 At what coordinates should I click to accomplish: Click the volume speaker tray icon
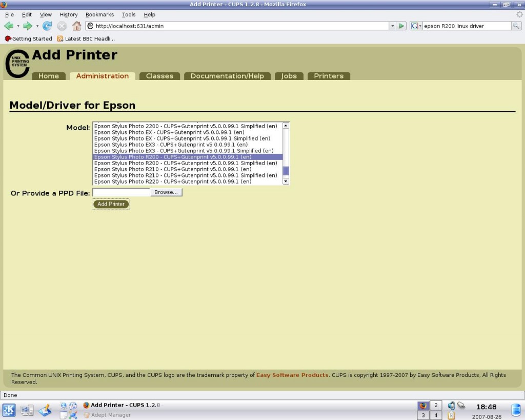[451, 406]
